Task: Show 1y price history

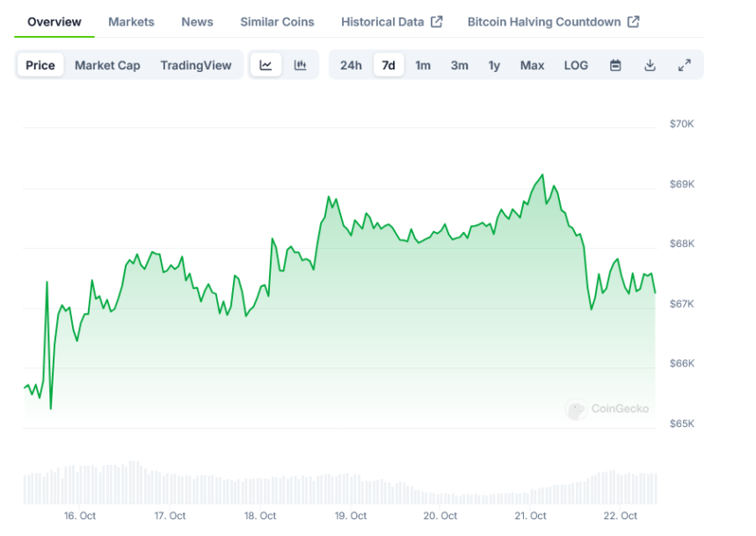Action: pyautogui.click(x=494, y=65)
